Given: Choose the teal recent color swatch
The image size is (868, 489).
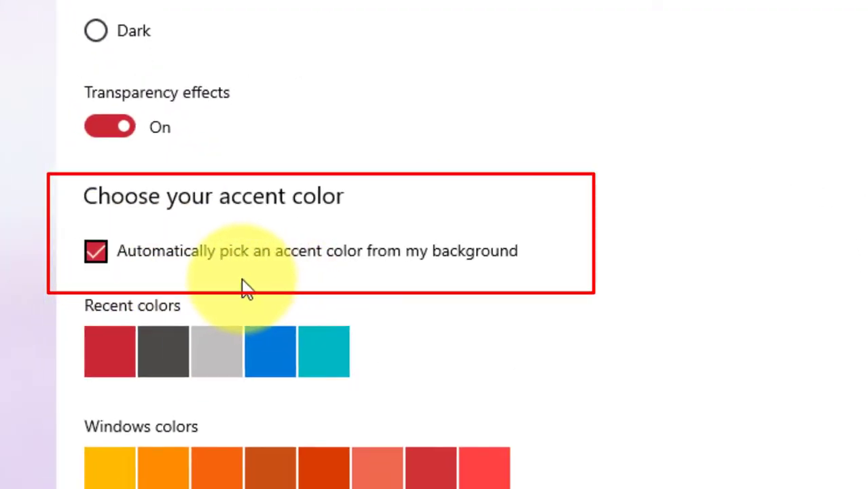Looking at the screenshot, I should pos(323,351).
